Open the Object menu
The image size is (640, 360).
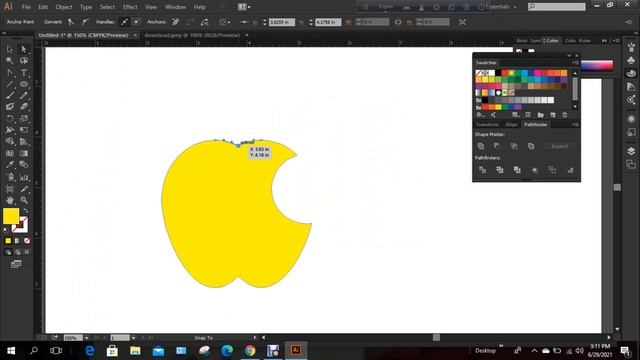coord(64,7)
